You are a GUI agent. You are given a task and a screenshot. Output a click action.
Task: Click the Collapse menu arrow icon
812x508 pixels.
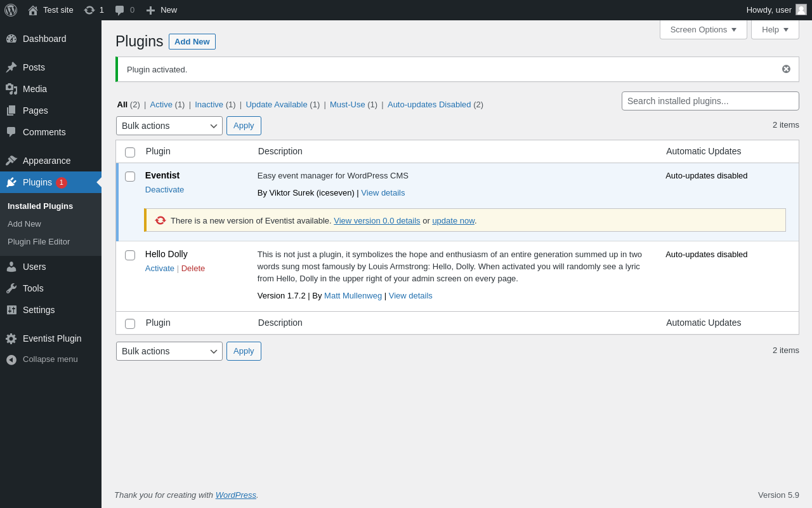(11, 359)
